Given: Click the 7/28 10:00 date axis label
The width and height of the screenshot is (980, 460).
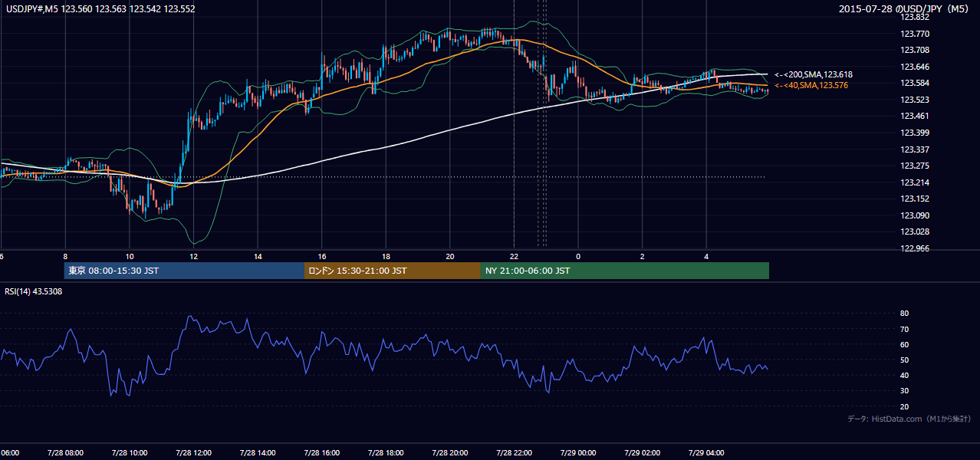Looking at the screenshot, I should click(130, 453).
